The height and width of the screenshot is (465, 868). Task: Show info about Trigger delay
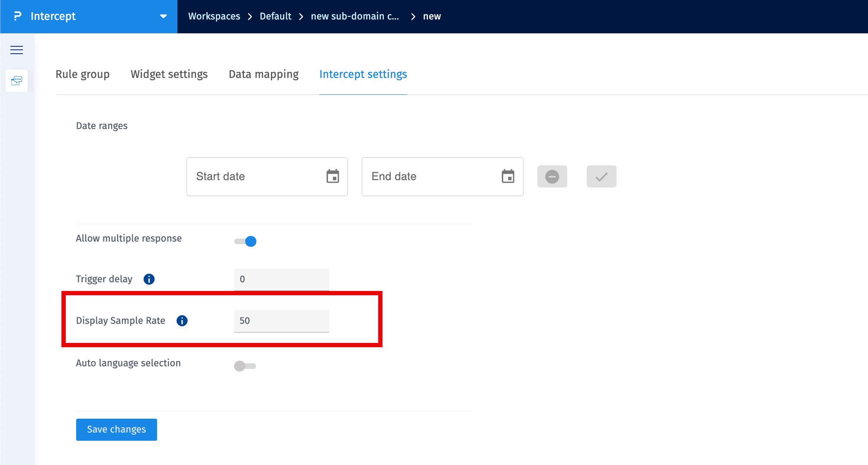(x=149, y=279)
